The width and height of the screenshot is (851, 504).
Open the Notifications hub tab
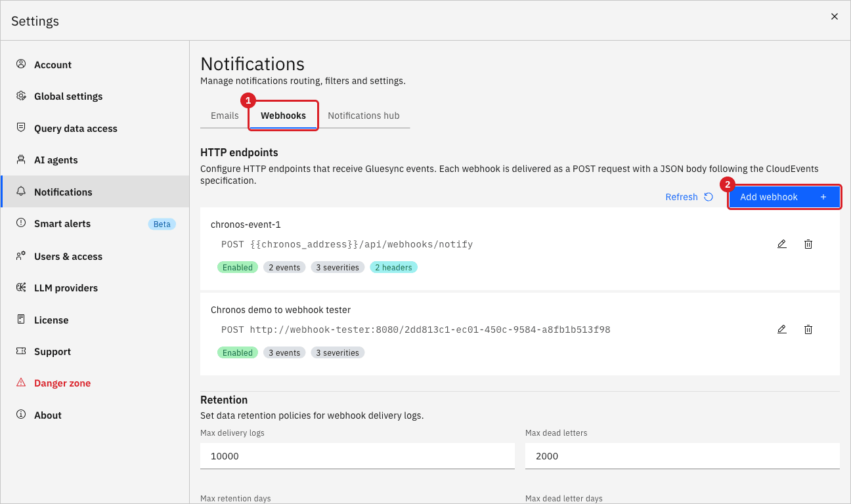[x=364, y=115]
